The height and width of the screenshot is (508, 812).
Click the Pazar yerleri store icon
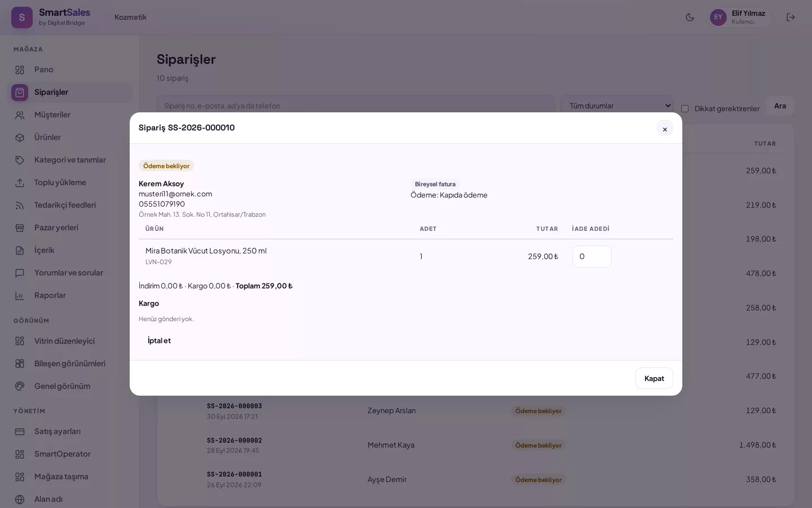tap(20, 228)
